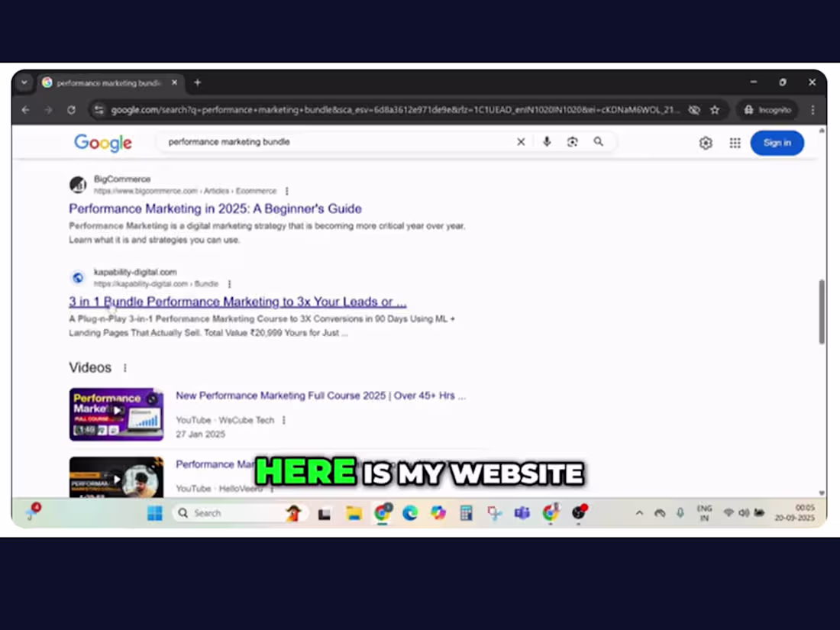Open the Google apps grid
The width and height of the screenshot is (840, 630).
pos(735,142)
